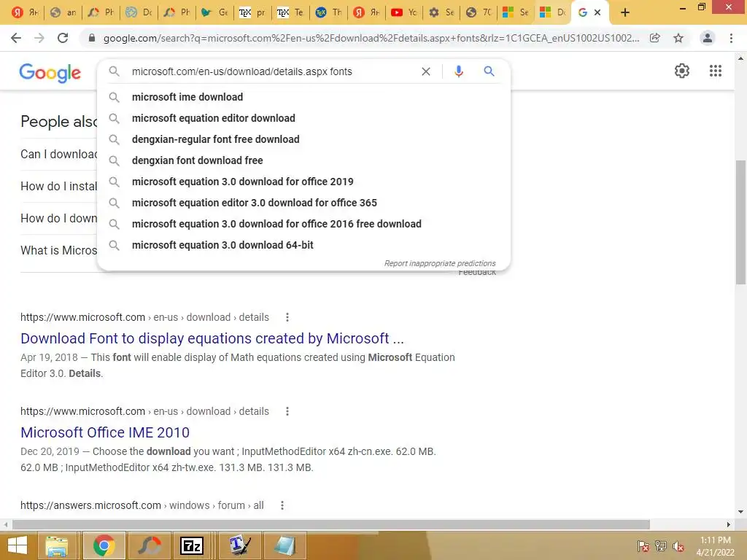Image resolution: width=747 pixels, height=560 pixels.
Task: Click the Chrome address bar URL
Action: tap(371, 38)
